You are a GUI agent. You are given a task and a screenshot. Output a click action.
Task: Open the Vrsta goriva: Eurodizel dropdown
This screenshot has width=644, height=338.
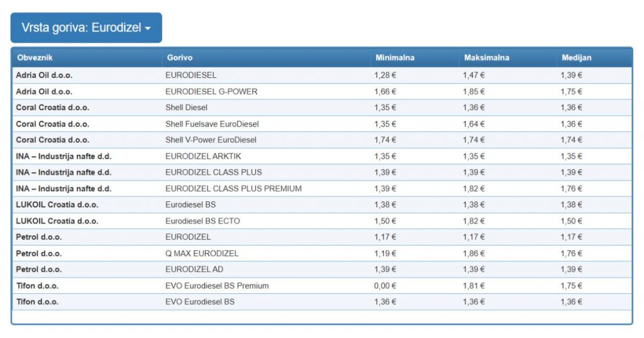86,28
